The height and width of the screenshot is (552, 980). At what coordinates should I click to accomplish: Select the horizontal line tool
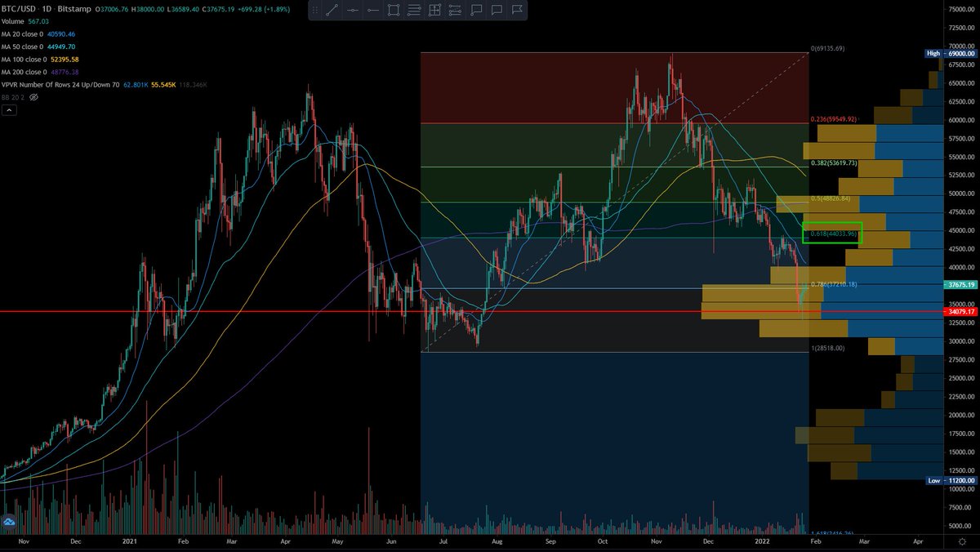(x=352, y=11)
